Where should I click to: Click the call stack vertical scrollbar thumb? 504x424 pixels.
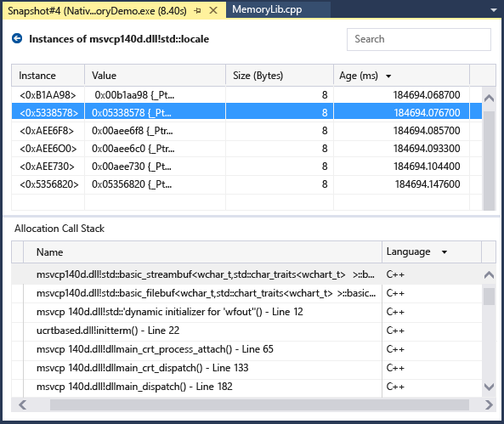coord(489,297)
